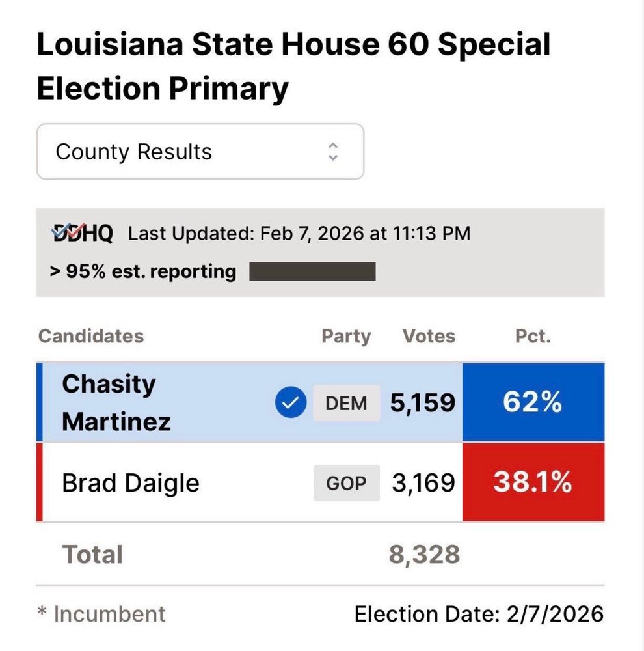Screen dimensions: 644x651
Task: Click the Party column header
Action: point(346,336)
